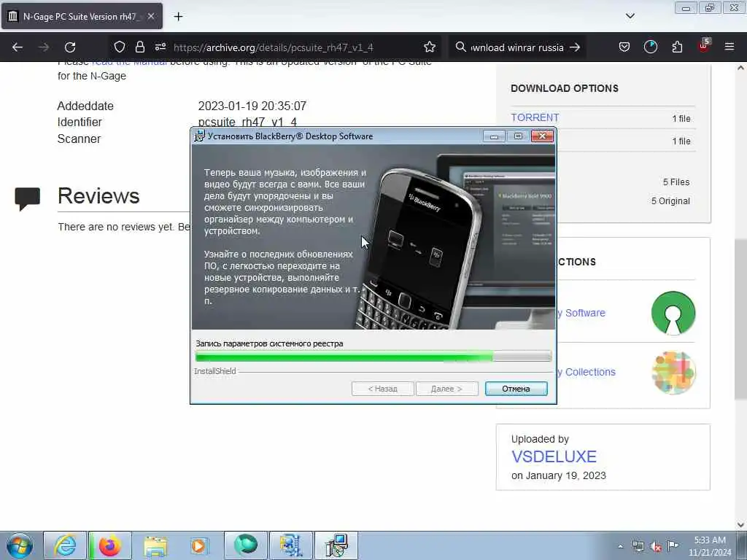The width and height of the screenshot is (747, 560).
Task: Switch to N-Gage PC Suite tab
Action: click(x=82, y=16)
